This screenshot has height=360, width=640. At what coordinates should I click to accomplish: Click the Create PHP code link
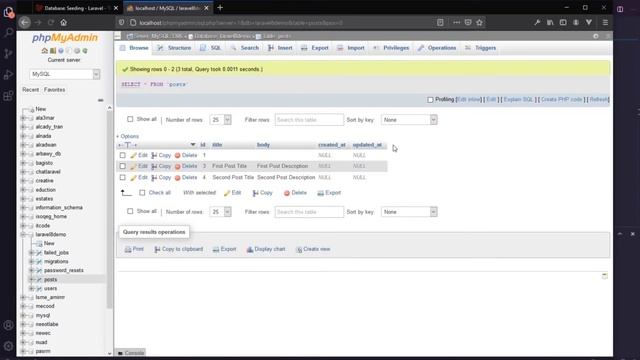[x=561, y=100]
